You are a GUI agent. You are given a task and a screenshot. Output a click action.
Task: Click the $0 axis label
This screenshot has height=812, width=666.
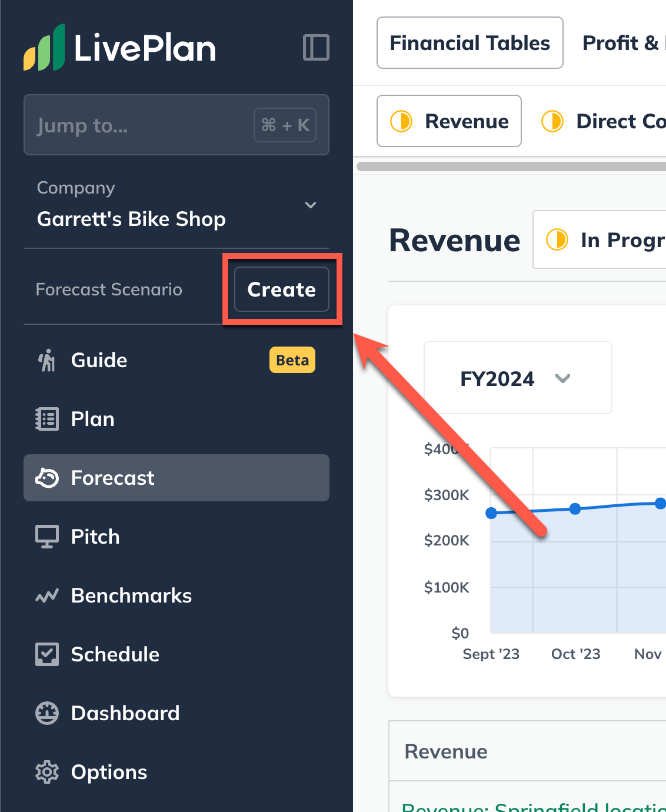[x=460, y=633]
